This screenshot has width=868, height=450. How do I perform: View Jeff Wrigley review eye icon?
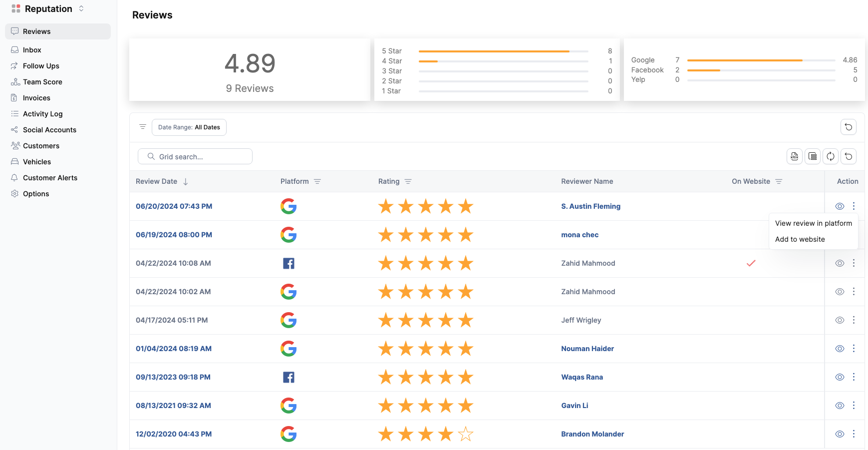840,320
